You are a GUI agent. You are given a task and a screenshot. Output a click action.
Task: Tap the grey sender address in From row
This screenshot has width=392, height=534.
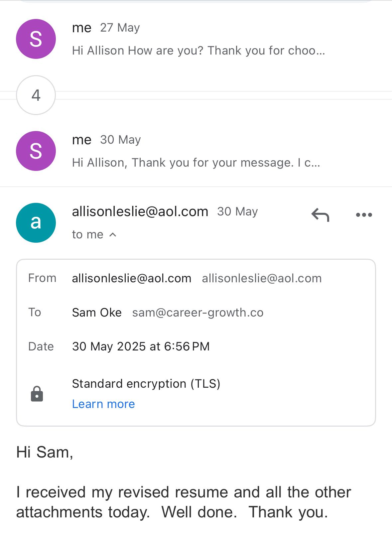point(262,278)
